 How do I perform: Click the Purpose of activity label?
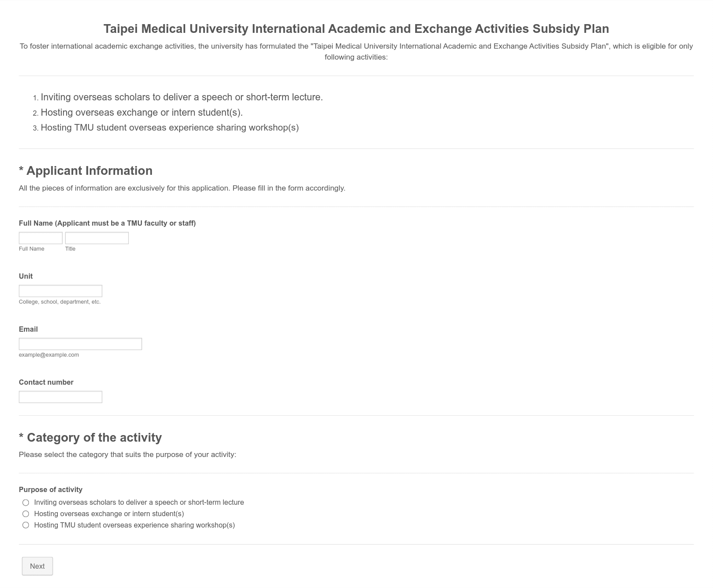click(x=50, y=490)
